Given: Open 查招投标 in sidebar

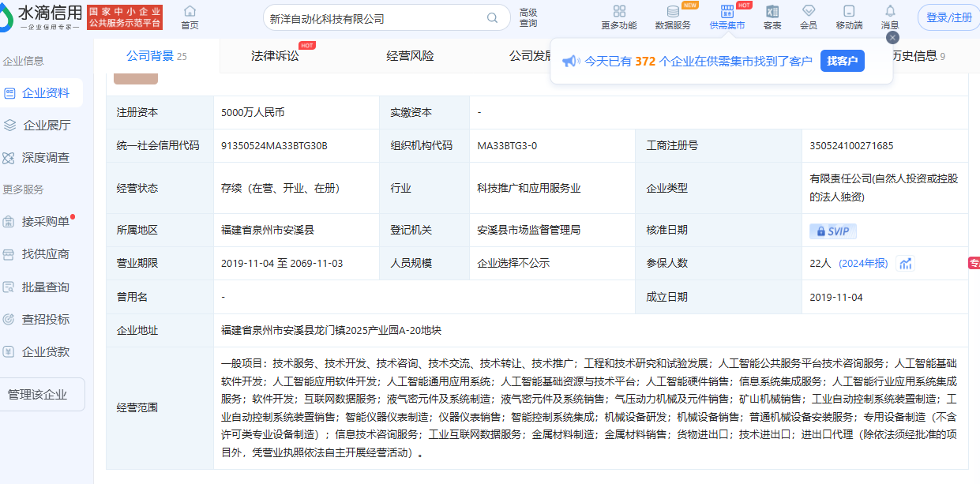Looking at the screenshot, I should [45, 319].
